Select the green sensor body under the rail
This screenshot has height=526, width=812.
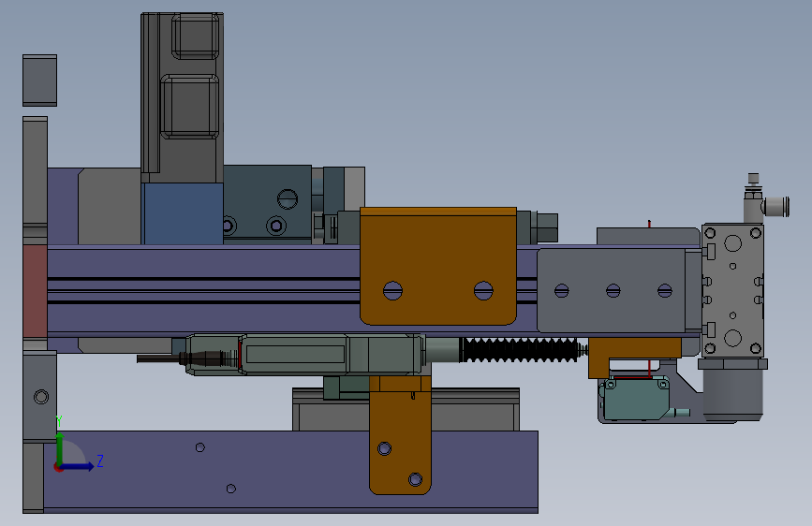[x=305, y=355]
